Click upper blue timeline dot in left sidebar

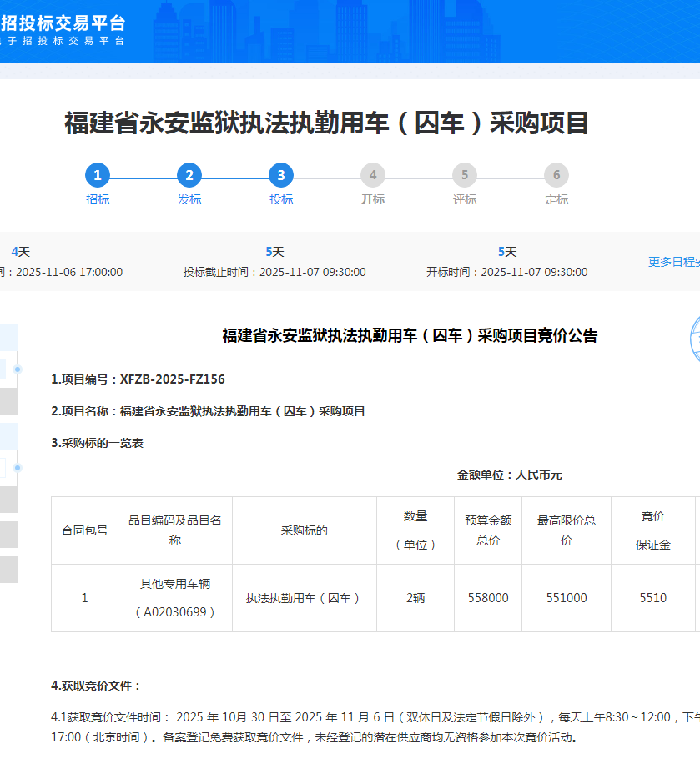coord(18,369)
